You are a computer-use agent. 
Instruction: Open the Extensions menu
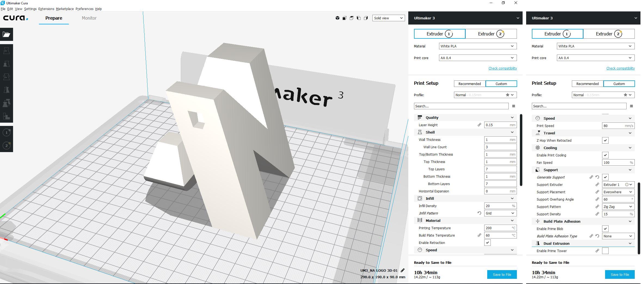pos(46,9)
